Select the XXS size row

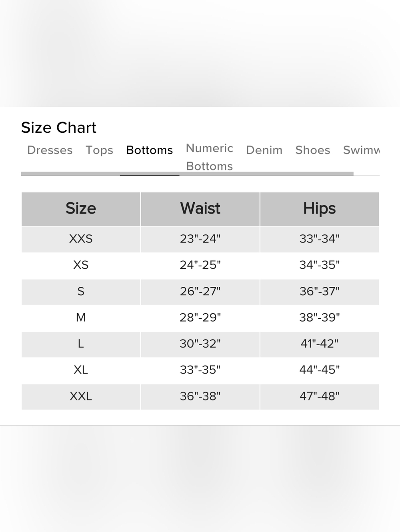pyautogui.click(x=200, y=239)
